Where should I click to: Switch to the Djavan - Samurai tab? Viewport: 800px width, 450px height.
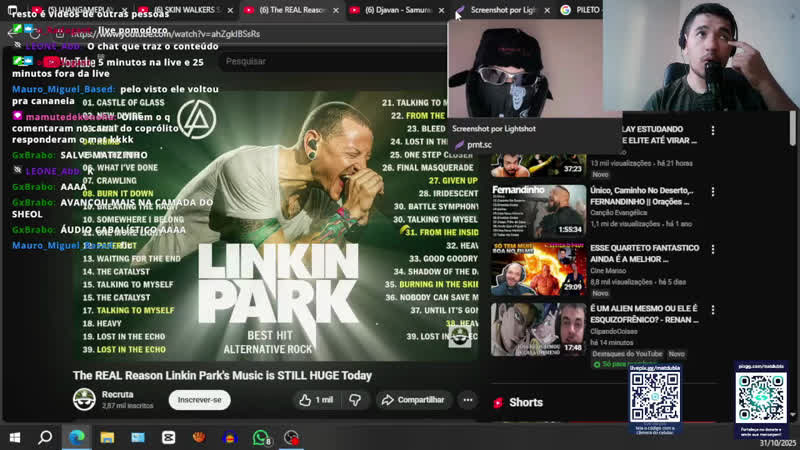(395, 10)
